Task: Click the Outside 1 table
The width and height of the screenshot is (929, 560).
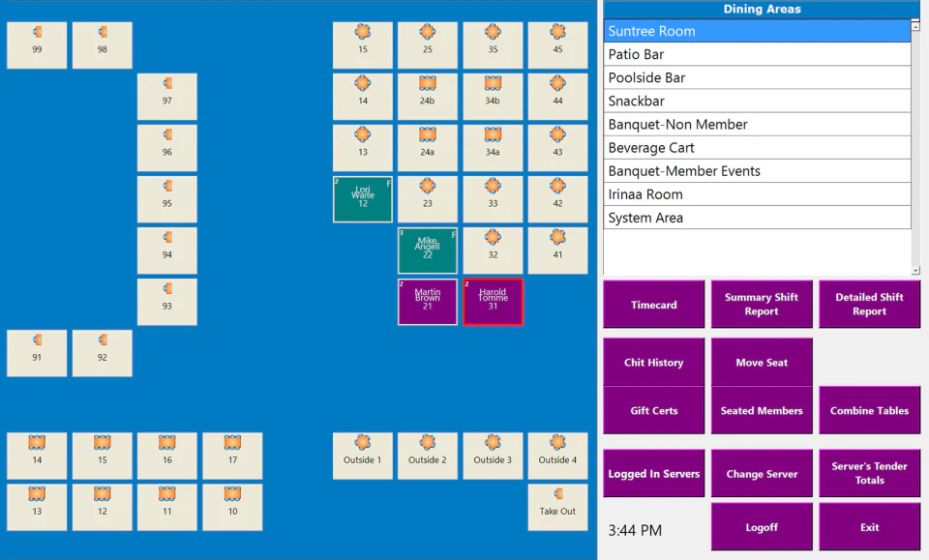Action: coord(362,455)
